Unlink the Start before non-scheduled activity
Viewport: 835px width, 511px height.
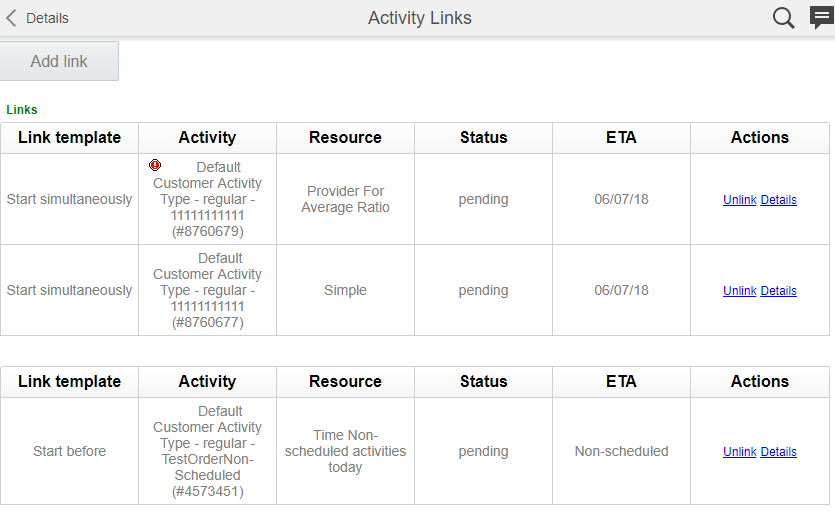[x=739, y=452]
